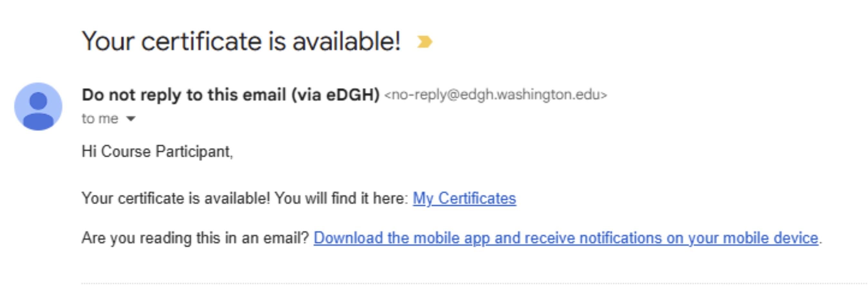The image size is (868, 286).
Task: Click the question "Are you reading this in an email?"
Action: pos(195,238)
